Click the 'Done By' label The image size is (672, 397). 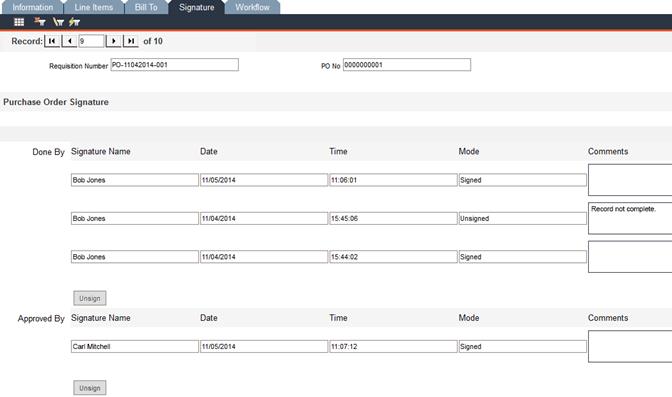pyautogui.click(x=48, y=152)
